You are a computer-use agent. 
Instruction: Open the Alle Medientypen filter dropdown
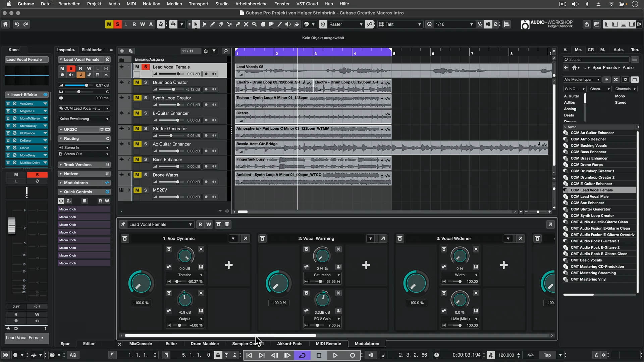pos(582,79)
